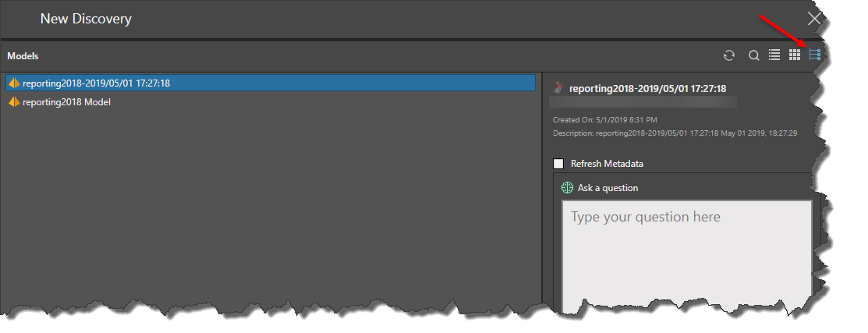Click the Refresh Metadata label text
This screenshot has width=868, height=333.
click(607, 164)
